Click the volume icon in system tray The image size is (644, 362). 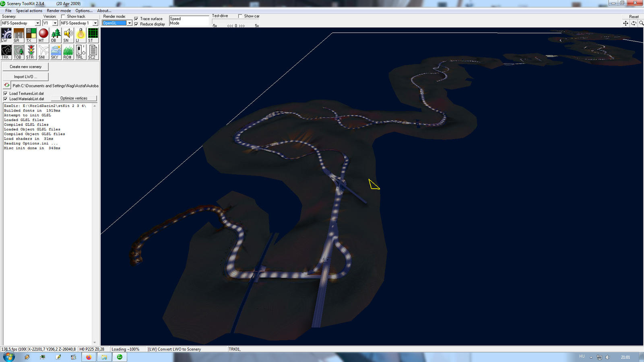point(607,357)
